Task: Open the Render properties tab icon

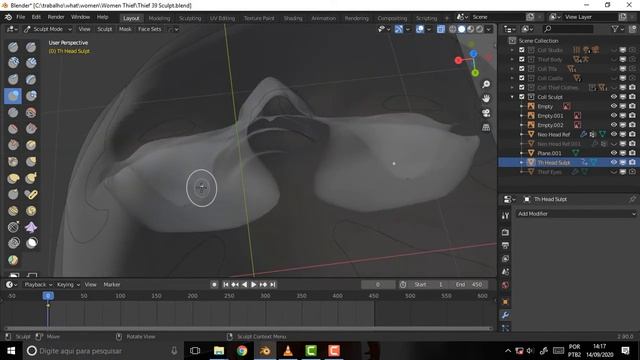Action: coord(505,232)
